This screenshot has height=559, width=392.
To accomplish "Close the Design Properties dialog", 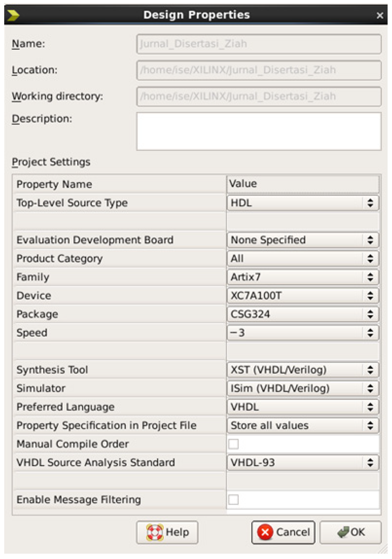I will pos(380,16).
